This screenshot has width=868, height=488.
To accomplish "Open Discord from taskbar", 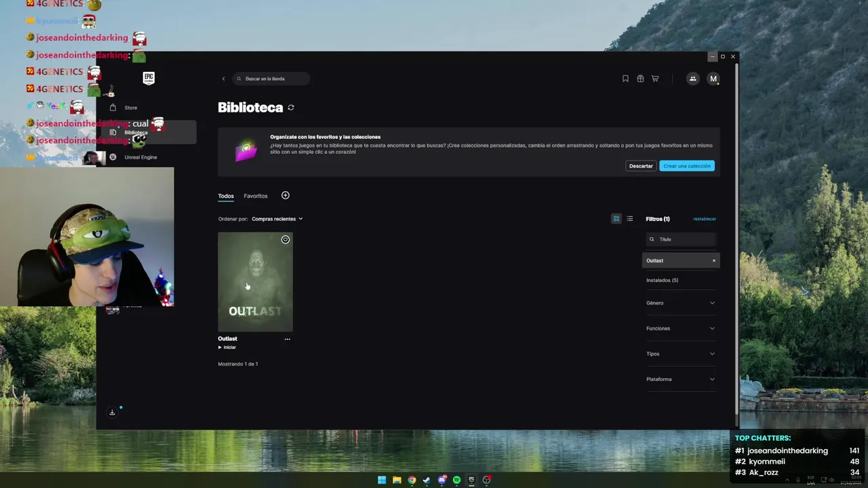I will tap(442, 480).
